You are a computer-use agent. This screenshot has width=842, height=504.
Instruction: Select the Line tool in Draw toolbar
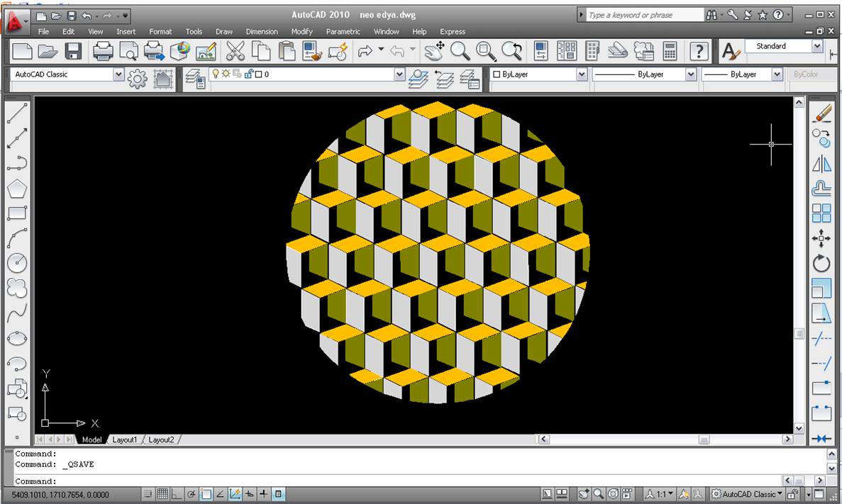pyautogui.click(x=16, y=113)
